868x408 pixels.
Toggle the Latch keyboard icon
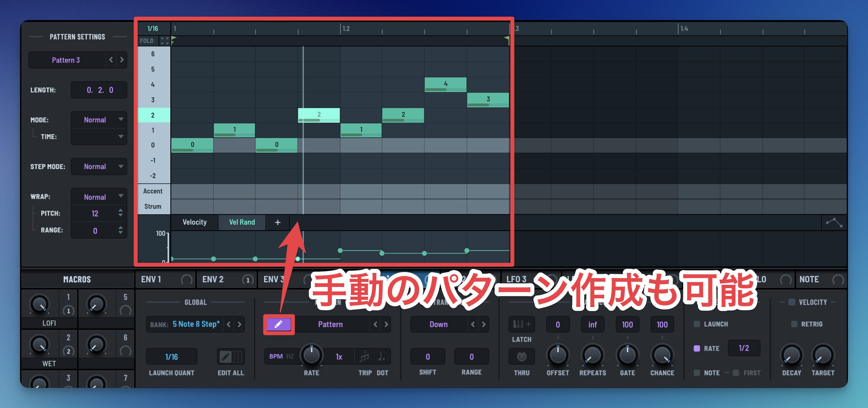click(522, 324)
